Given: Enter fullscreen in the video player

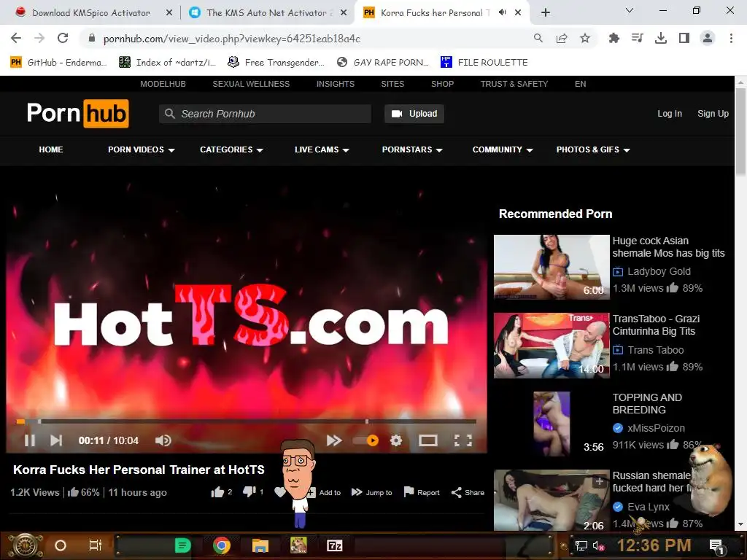Looking at the screenshot, I should [463, 440].
